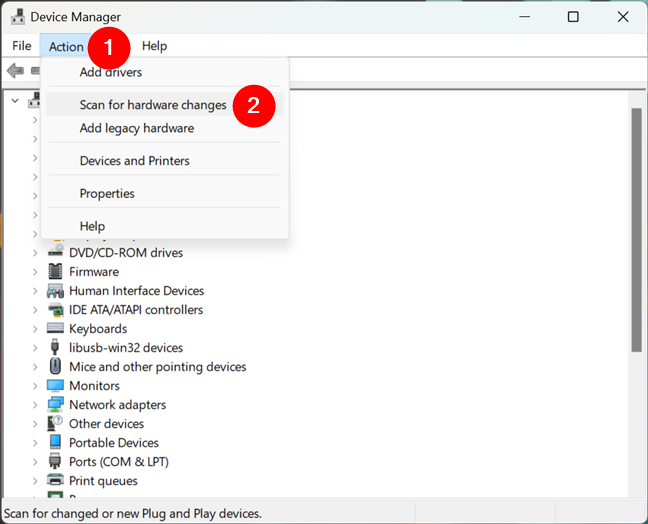The width and height of the screenshot is (648, 524).
Task: Click the libusb-win32 devices USB icon
Action: [x=55, y=347]
